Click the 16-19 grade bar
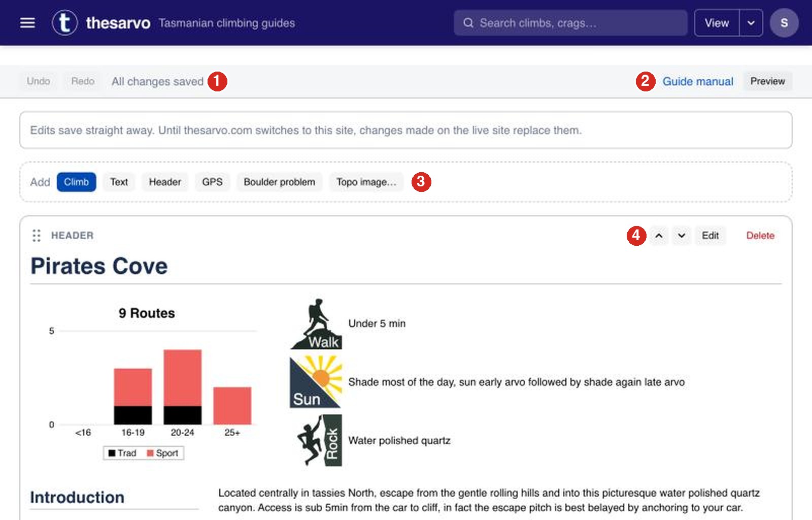This screenshot has width=812, height=520. [x=133, y=397]
